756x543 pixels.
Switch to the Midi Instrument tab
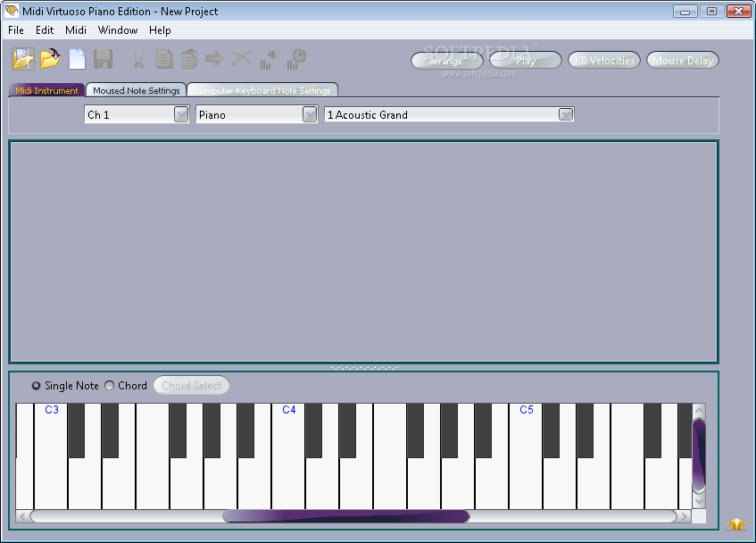(46, 90)
